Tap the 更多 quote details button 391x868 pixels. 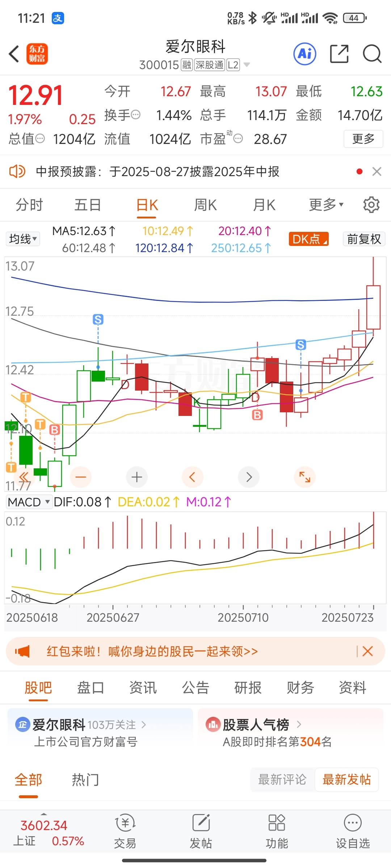pyautogui.click(x=363, y=139)
